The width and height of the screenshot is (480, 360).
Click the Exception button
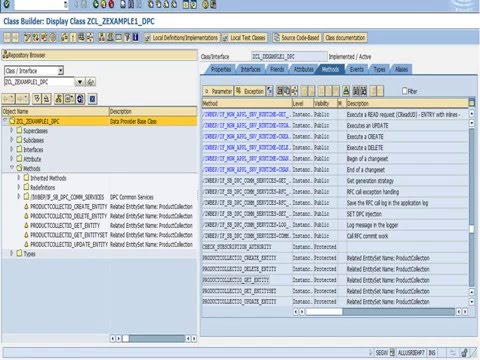[x=250, y=91]
